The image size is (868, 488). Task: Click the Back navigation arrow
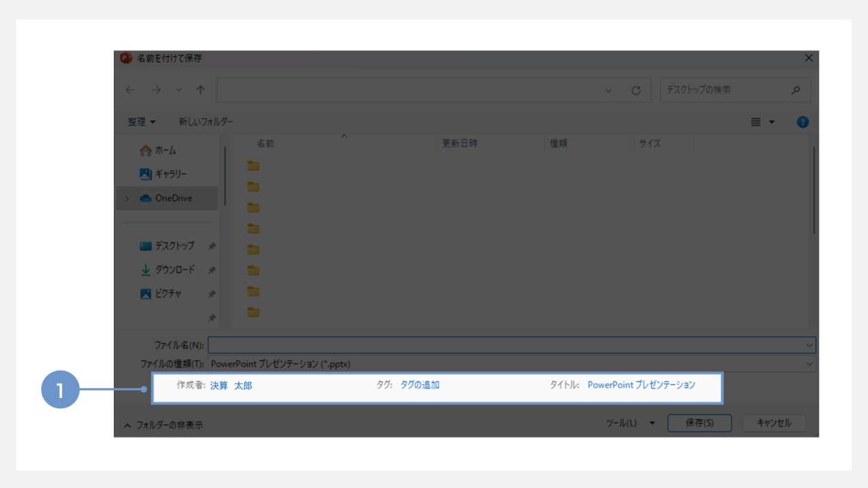[130, 90]
